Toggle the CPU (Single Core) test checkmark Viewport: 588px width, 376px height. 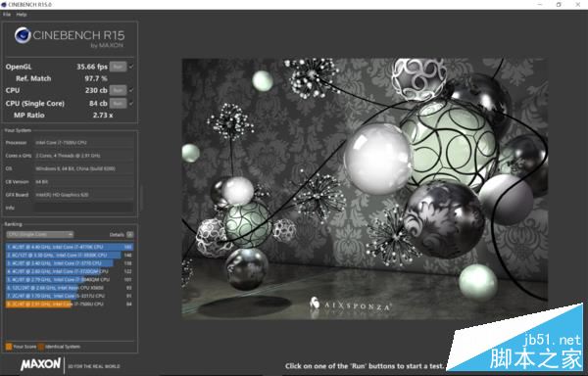(x=131, y=104)
